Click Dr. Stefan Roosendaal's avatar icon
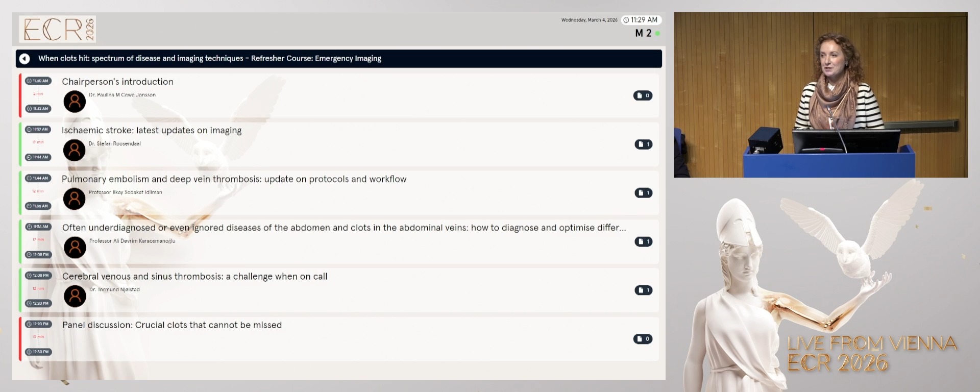This screenshot has width=980, height=392. (75, 150)
